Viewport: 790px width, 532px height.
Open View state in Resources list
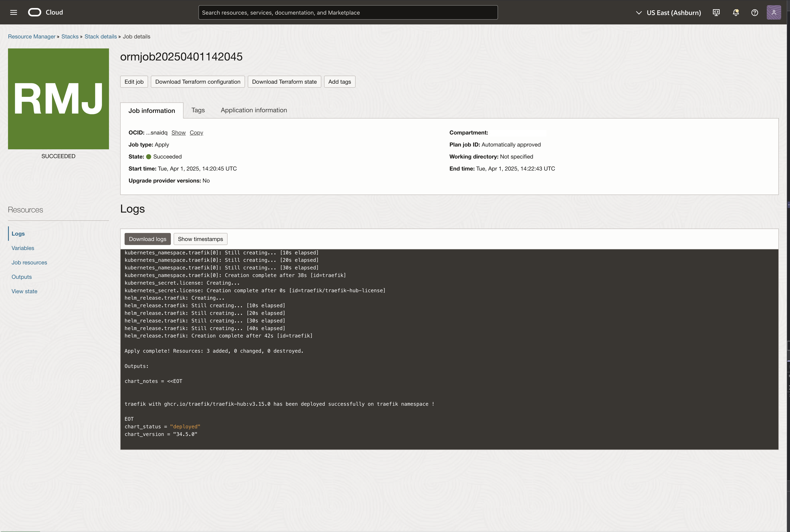point(24,291)
